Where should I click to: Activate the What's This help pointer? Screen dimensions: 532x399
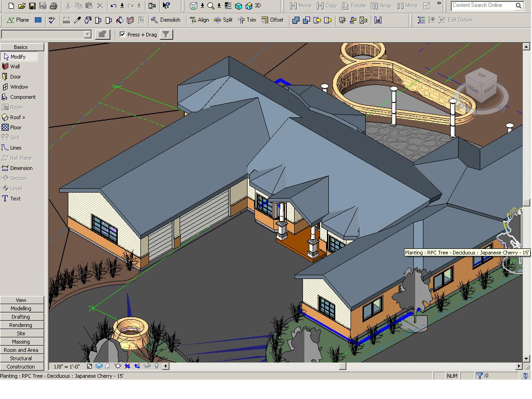pyautogui.click(x=166, y=6)
